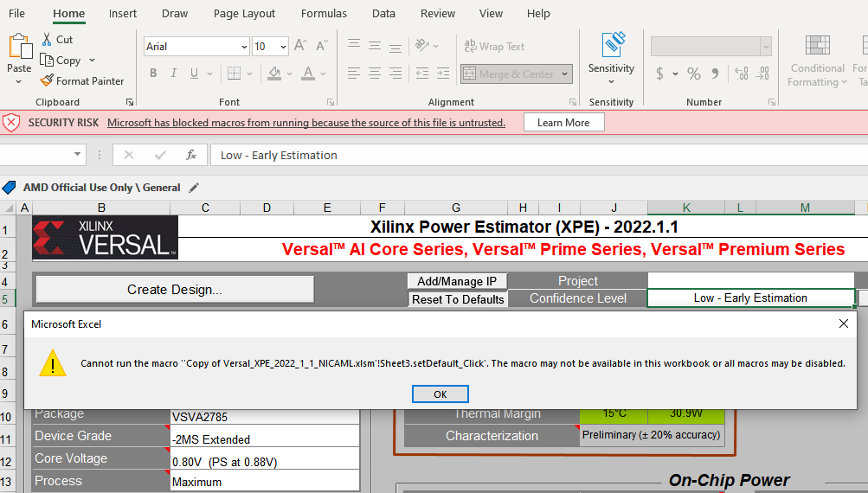Screen dimensions: 868x493
Task: Click the Cut scissors icon
Action: [x=47, y=40]
